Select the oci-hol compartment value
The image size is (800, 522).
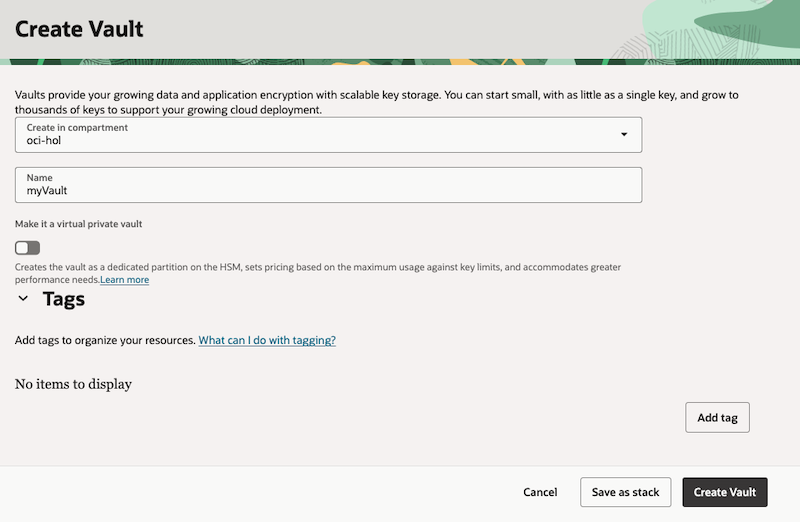45,141
